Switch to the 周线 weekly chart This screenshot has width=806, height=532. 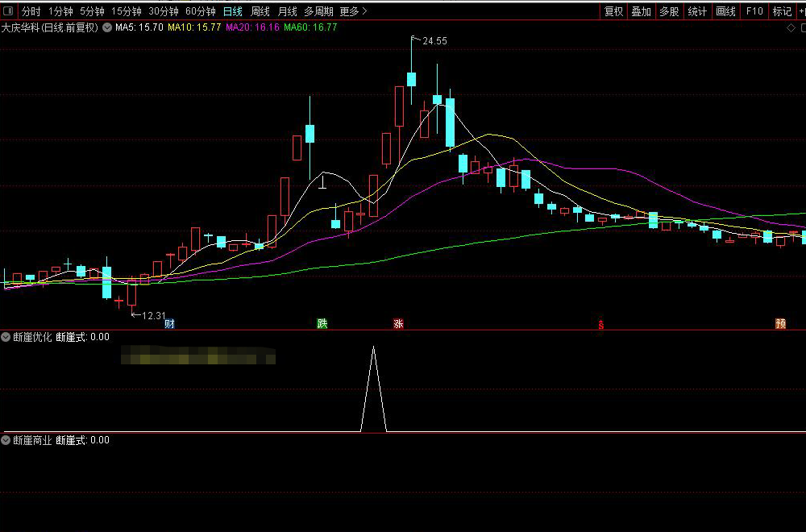[x=260, y=11]
